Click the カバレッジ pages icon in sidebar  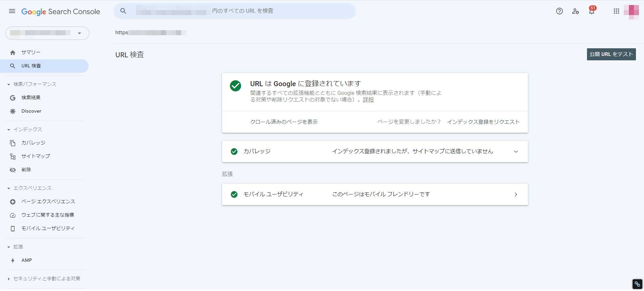point(13,143)
